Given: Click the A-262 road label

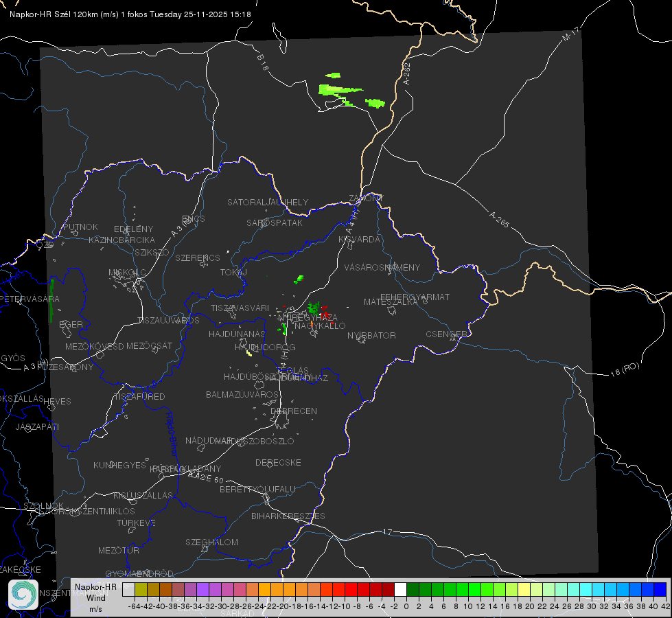Looking at the screenshot, I should 407,73.
